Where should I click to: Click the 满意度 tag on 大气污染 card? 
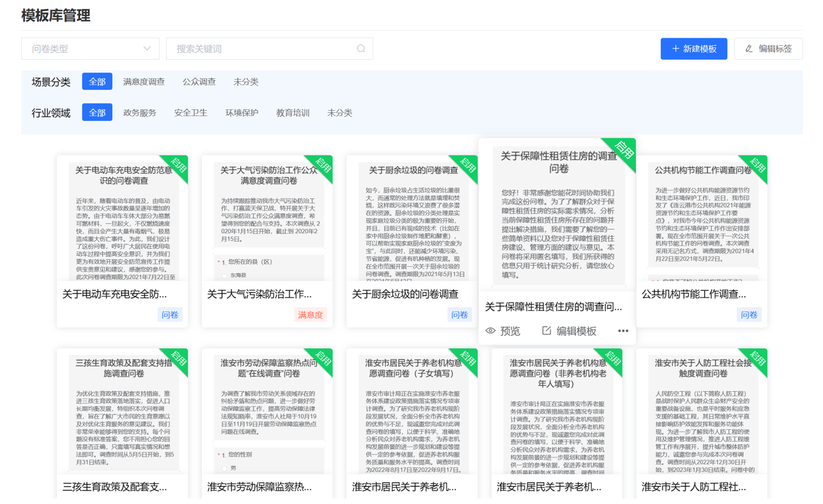click(311, 315)
